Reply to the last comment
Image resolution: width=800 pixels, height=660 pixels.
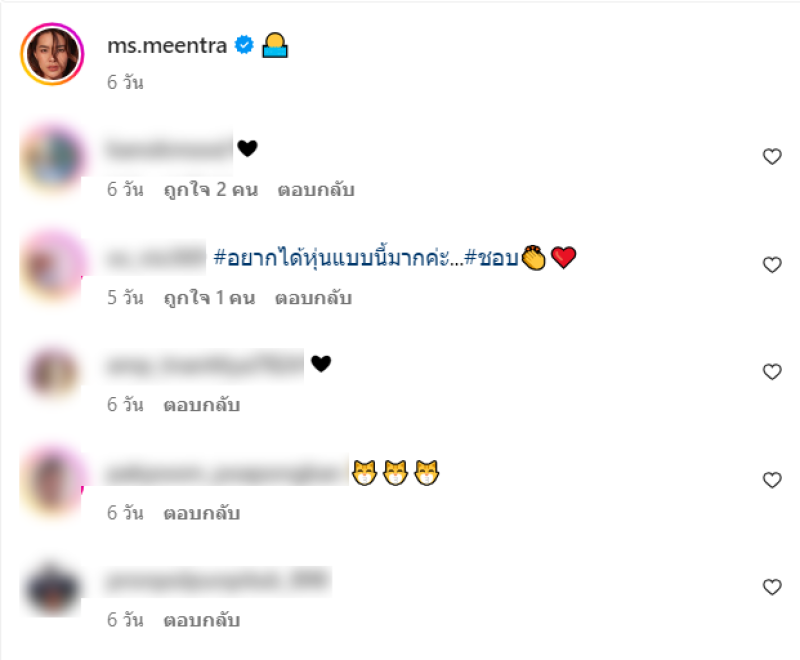(202, 620)
